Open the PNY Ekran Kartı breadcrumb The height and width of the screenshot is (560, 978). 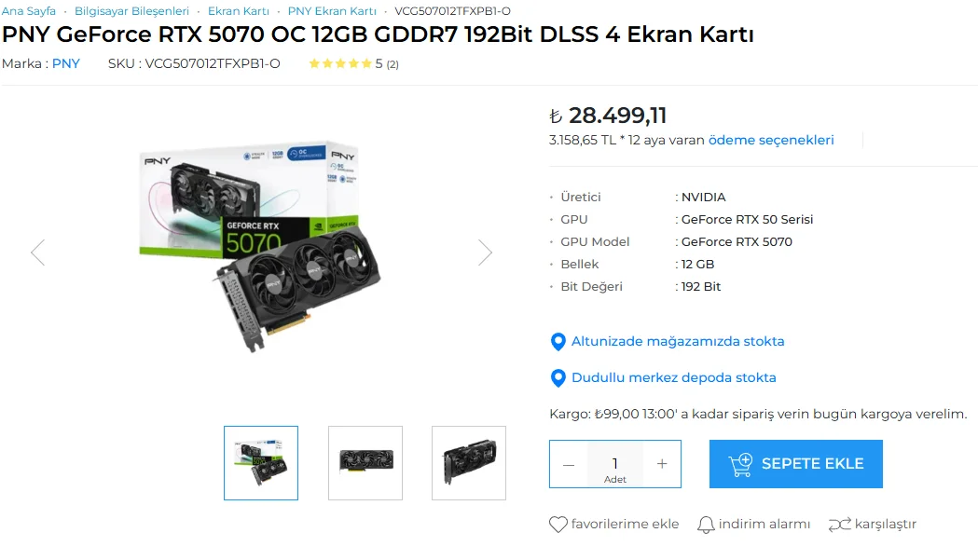tap(332, 11)
